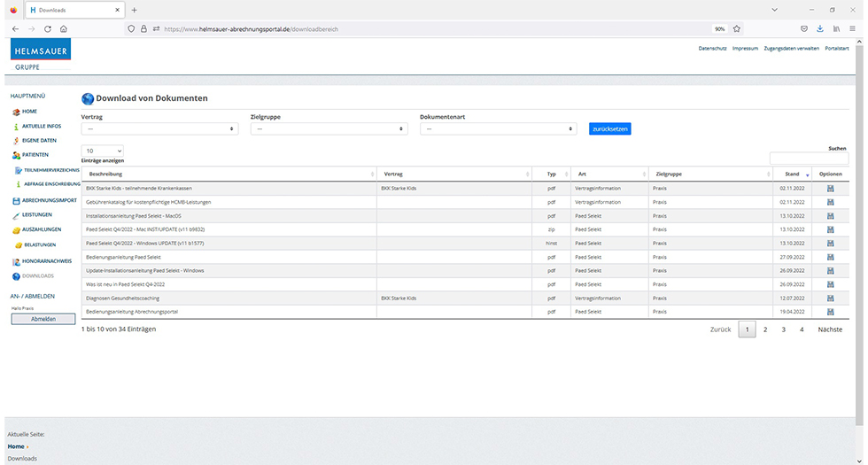
Task: Open Firefox library icon
Action: [836, 28]
